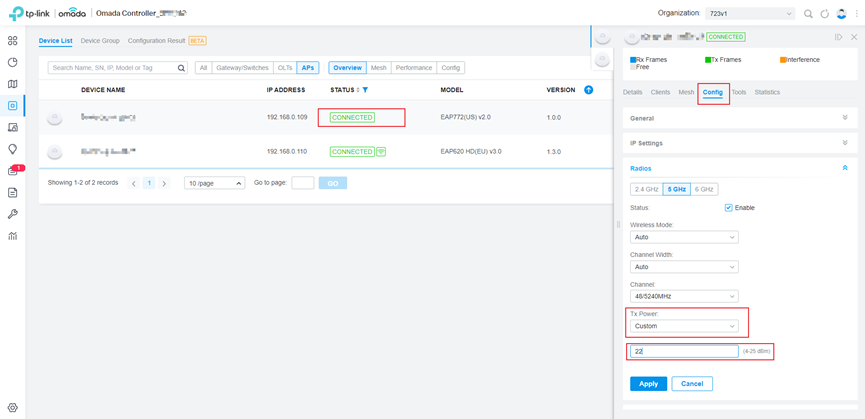The height and width of the screenshot is (419, 865).
Task: Switch to the Device Group tab
Action: (x=100, y=41)
